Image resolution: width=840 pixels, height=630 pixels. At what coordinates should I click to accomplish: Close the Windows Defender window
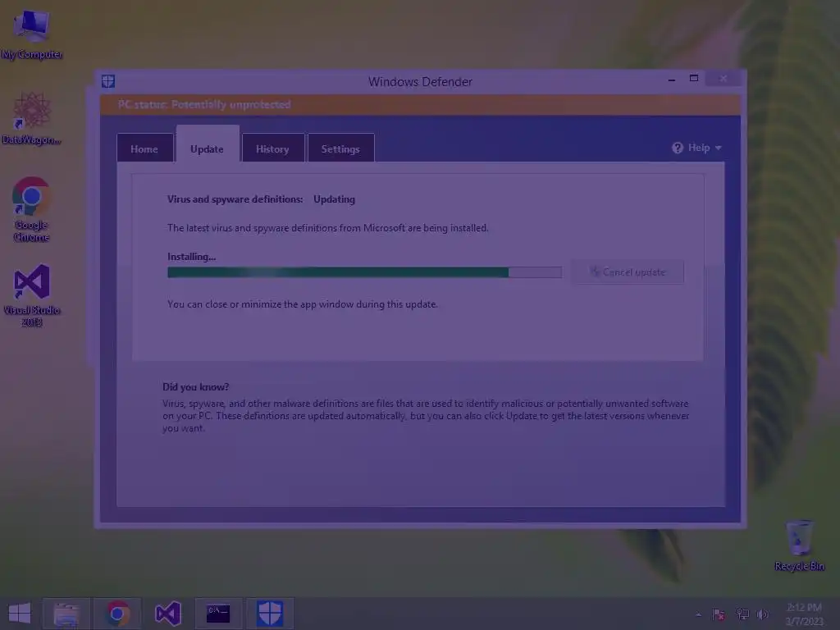(724, 79)
